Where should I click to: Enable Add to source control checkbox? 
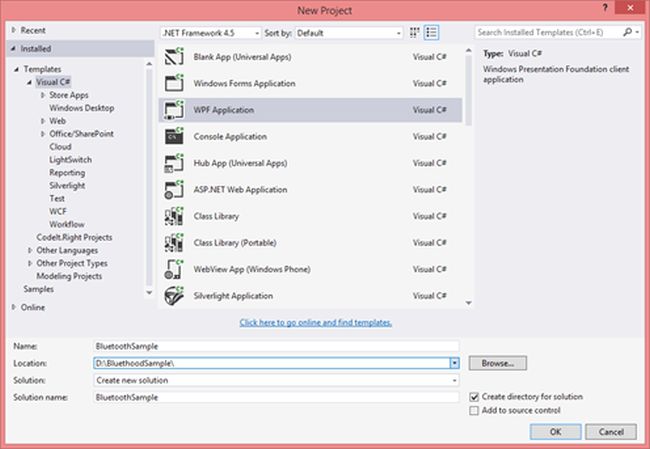point(474,410)
